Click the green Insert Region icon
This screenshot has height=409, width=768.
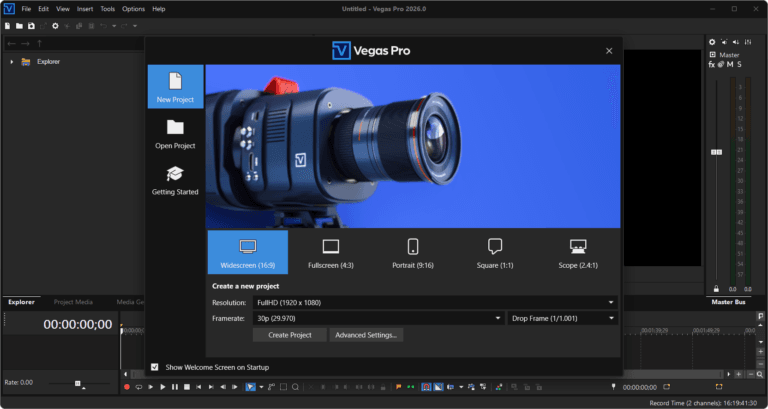[410, 387]
